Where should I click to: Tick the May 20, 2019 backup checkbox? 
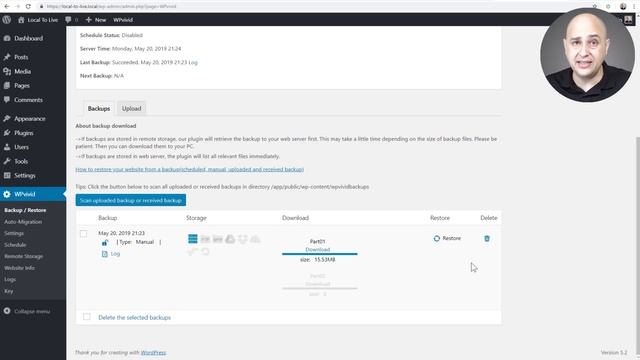point(84,234)
